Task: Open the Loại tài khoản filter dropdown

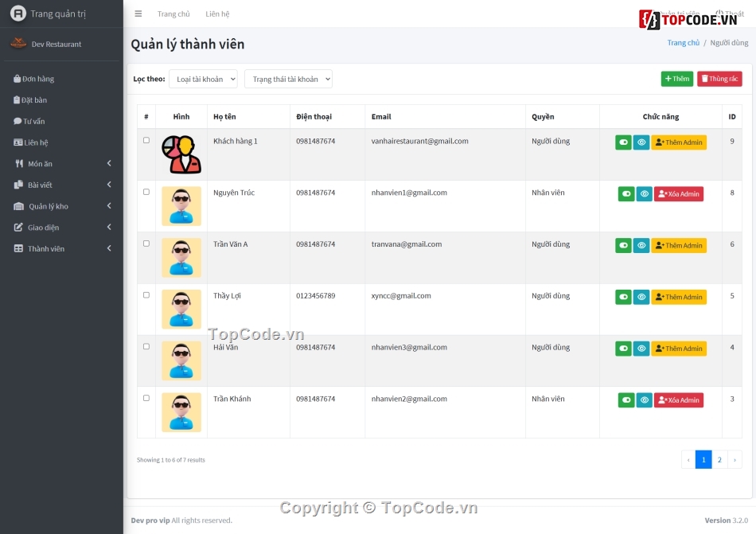Action: [x=203, y=79]
